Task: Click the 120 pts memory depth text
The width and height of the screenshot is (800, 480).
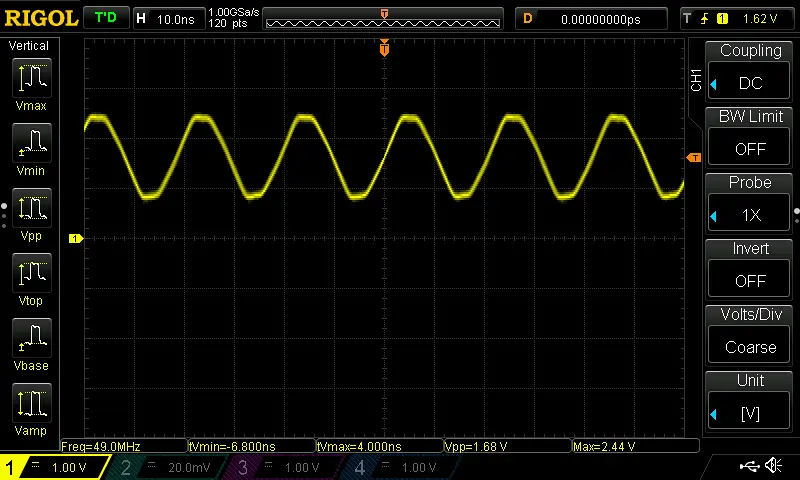Action: [x=228, y=23]
